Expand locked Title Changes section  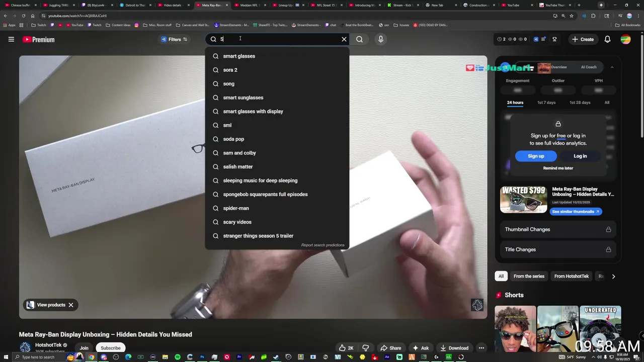coord(558,249)
